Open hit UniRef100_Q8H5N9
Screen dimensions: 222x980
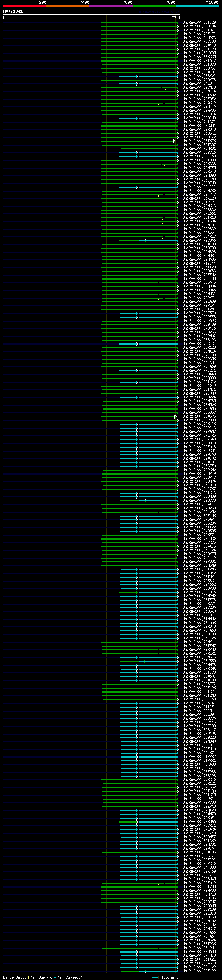[x=199, y=566]
